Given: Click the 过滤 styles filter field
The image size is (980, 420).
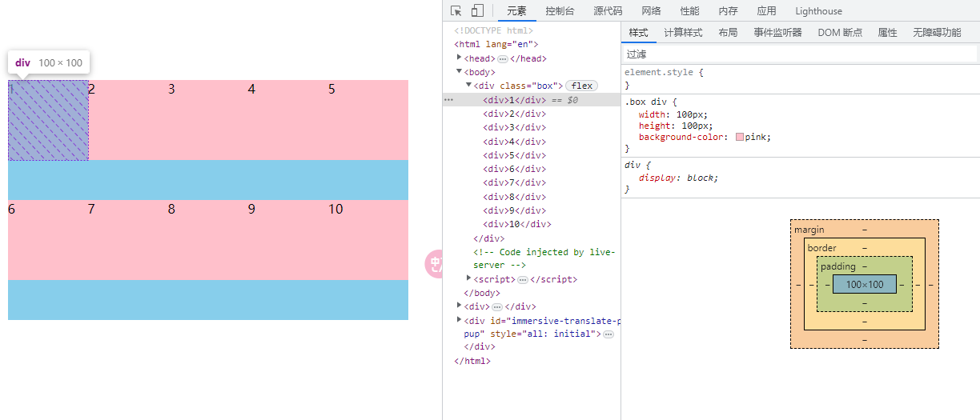Looking at the screenshot, I should click(799, 54).
